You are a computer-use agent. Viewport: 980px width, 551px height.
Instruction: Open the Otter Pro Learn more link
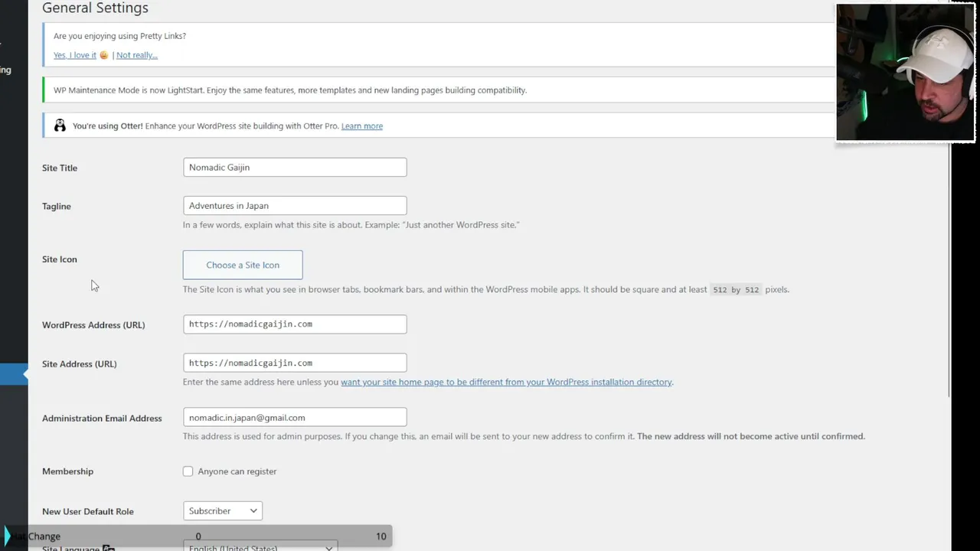click(362, 126)
